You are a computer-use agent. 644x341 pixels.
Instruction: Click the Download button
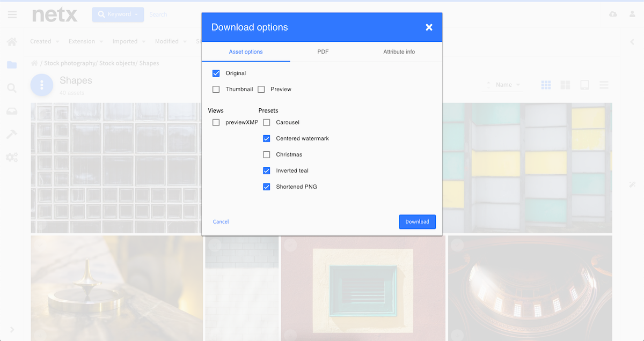tap(418, 222)
